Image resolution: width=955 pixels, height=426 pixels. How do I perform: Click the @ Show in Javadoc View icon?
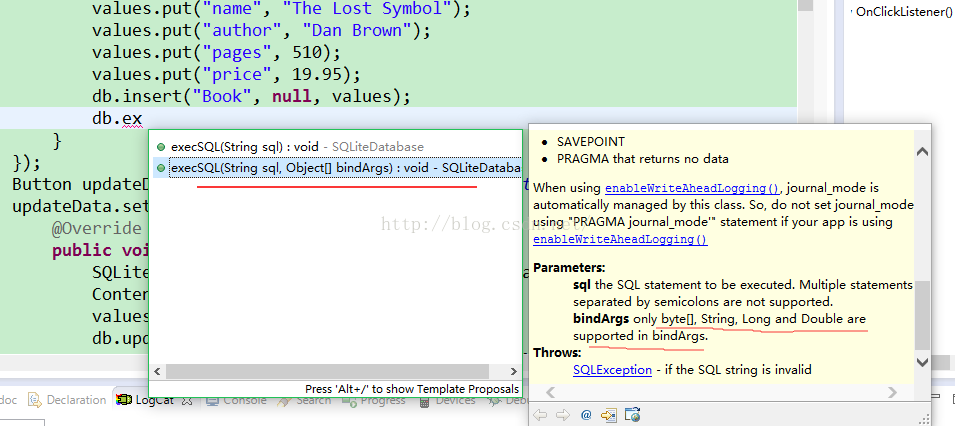(x=586, y=414)
